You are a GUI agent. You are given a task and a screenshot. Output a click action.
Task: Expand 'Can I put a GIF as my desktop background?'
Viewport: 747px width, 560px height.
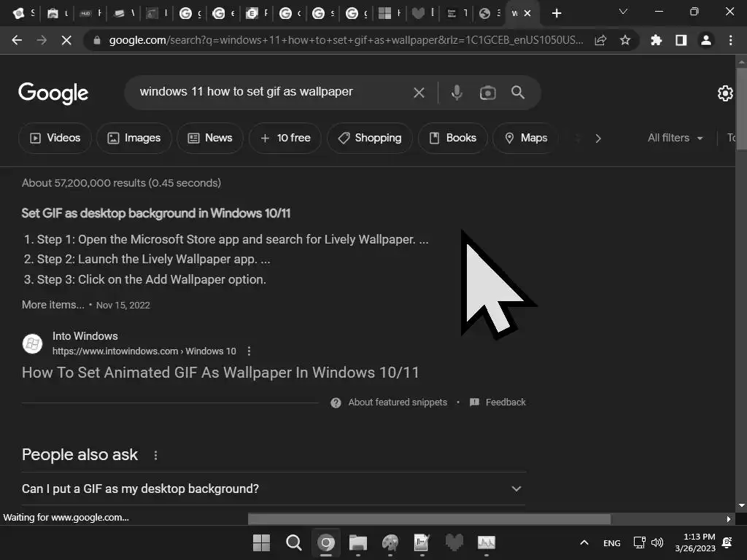point(274,489)
